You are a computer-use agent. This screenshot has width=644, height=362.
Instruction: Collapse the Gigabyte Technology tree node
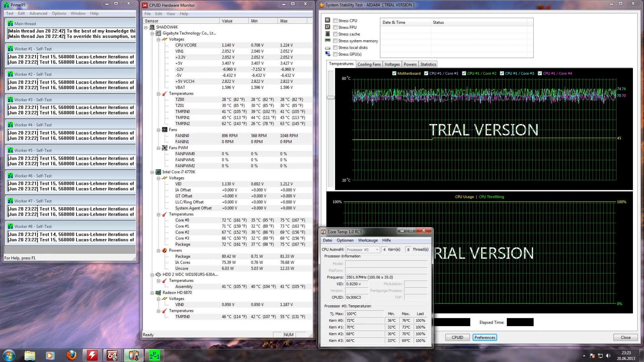click(x=152, y=33)
